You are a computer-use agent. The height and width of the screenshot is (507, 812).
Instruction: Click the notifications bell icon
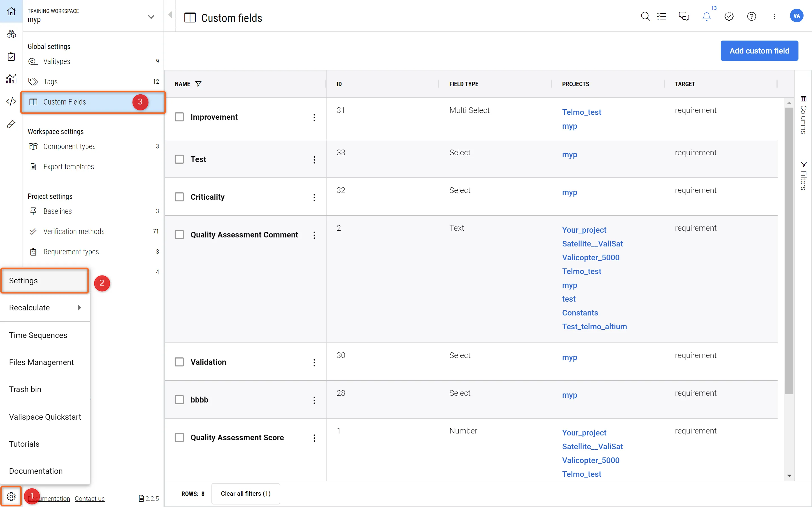tap(706, 16)
